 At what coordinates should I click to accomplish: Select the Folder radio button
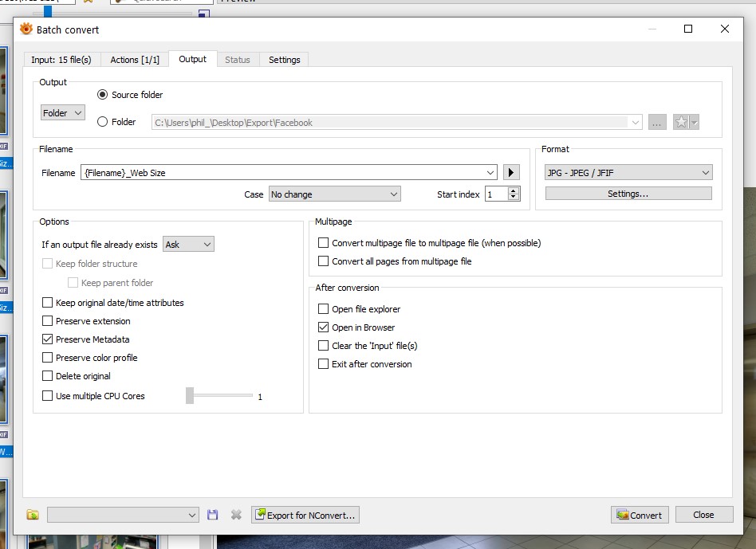coord(102,122)
